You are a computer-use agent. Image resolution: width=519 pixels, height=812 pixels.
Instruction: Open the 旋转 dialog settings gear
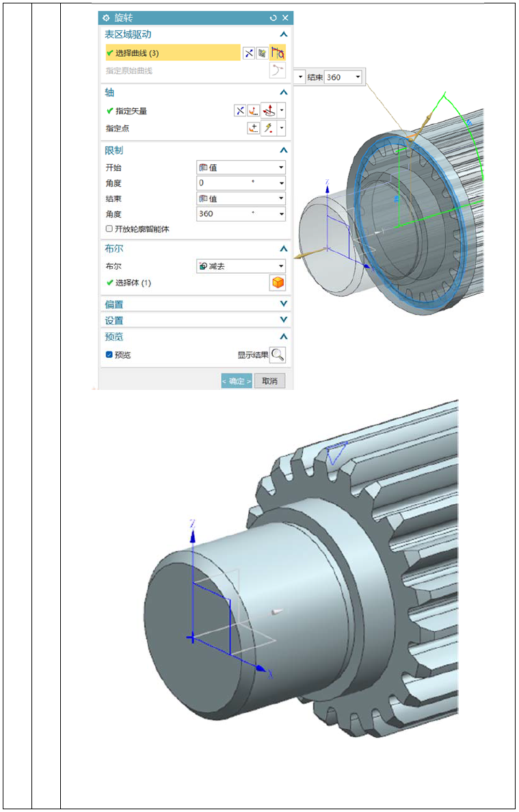click(x=106, y=18)
